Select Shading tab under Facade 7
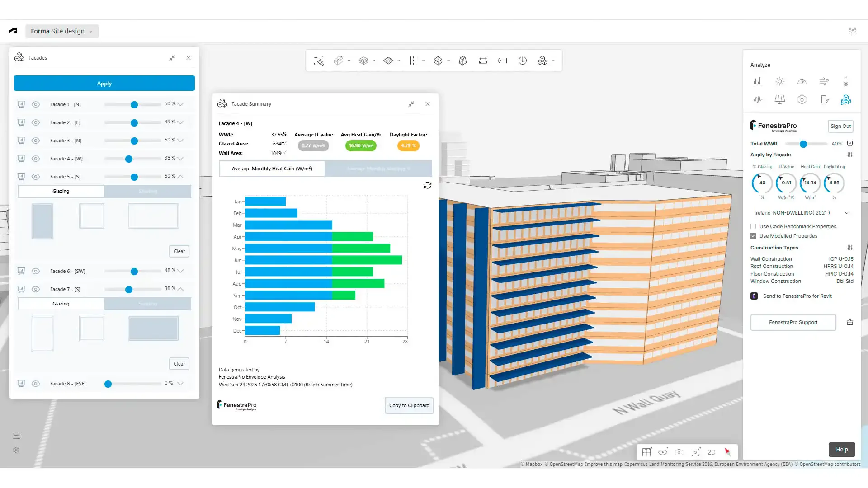This screenshot has height=488, width=868. tap(147, 304)
